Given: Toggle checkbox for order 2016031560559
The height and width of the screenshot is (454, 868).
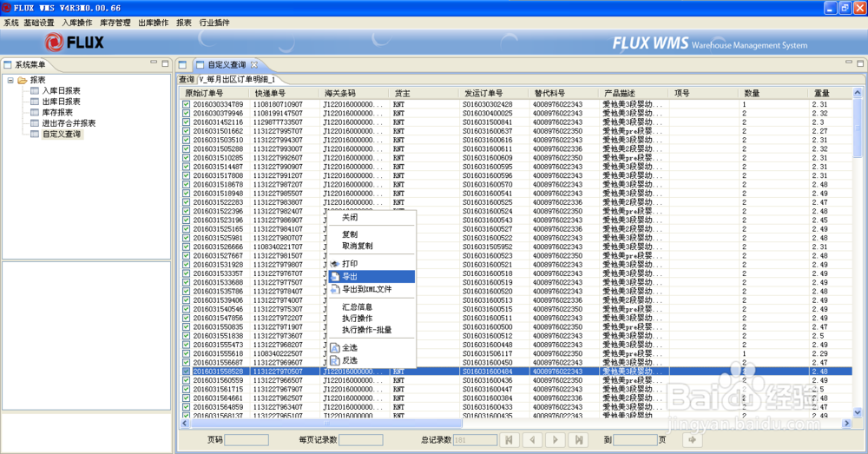Looking at the screenshot, I should point(186,380).
